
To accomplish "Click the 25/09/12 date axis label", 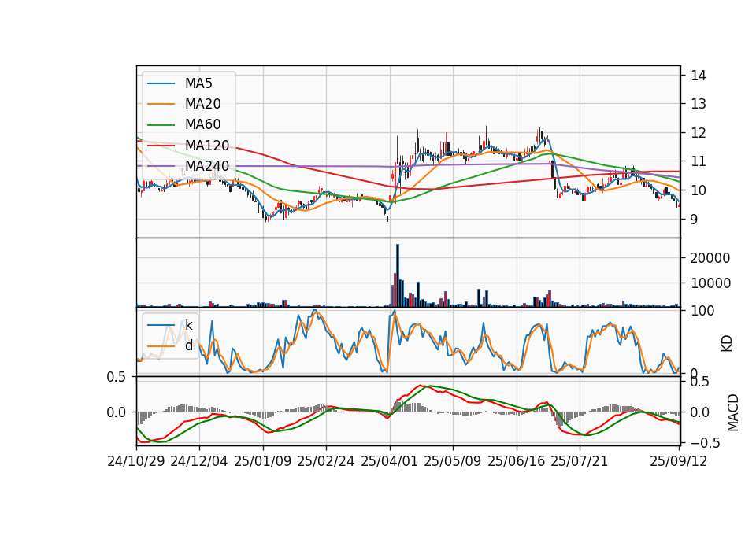I will (679, 461).
